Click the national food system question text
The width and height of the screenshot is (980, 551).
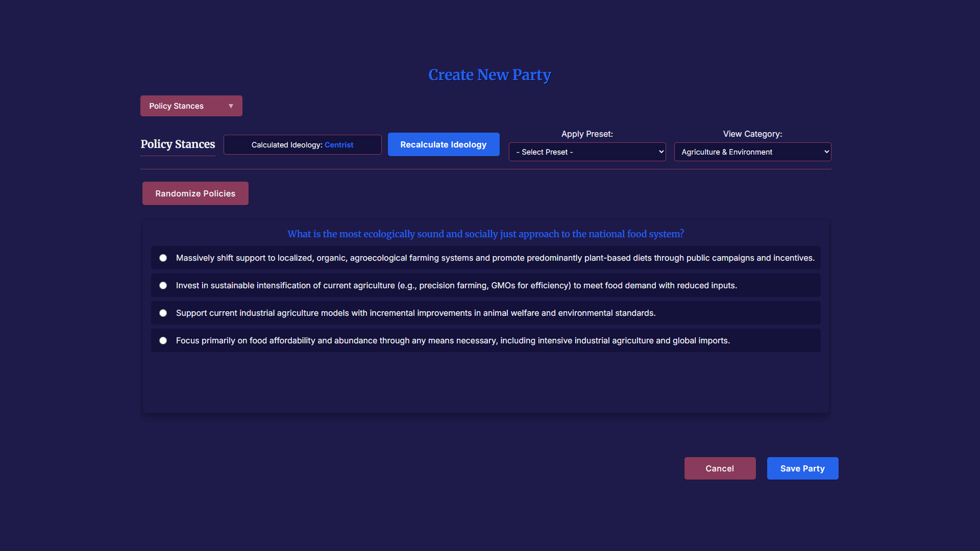[485, 234]
